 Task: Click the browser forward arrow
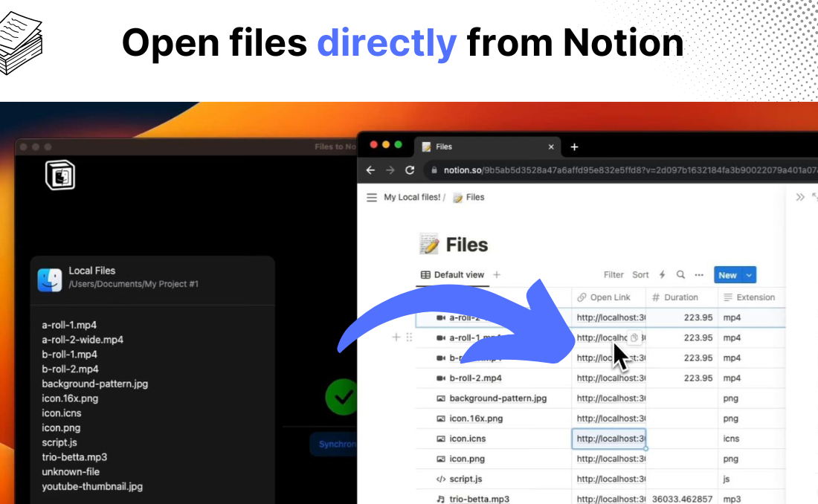click(390, 170)
